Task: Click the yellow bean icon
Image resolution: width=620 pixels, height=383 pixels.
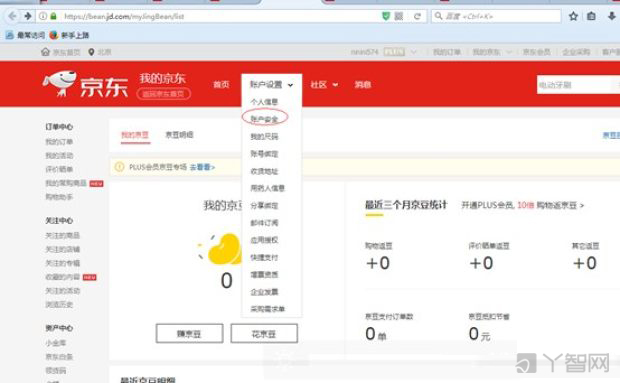Action: pyautogui.click(x=224, y=249)
